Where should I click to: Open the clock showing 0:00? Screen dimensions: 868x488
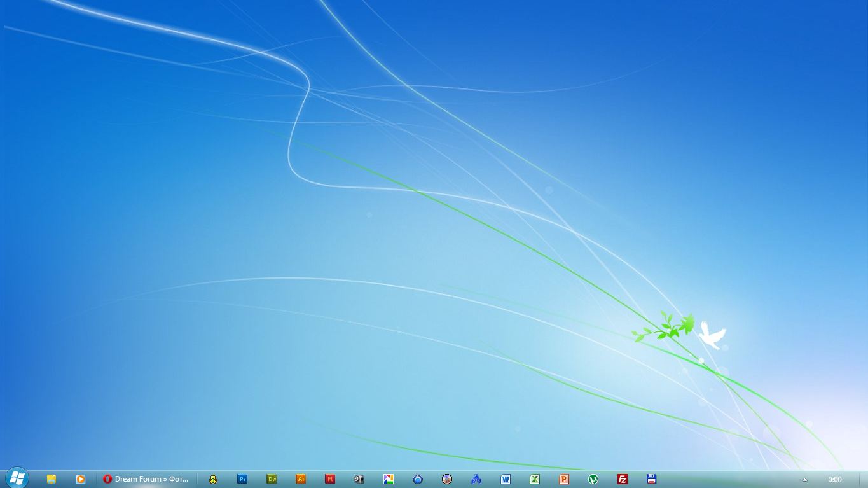click(835, 480)
